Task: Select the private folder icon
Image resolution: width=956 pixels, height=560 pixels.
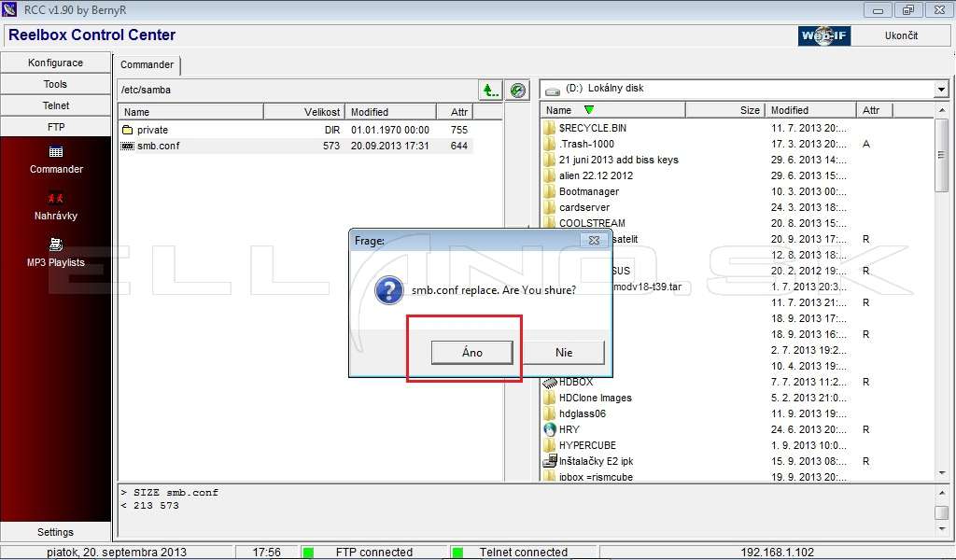Action: click(x=127, y=130)
